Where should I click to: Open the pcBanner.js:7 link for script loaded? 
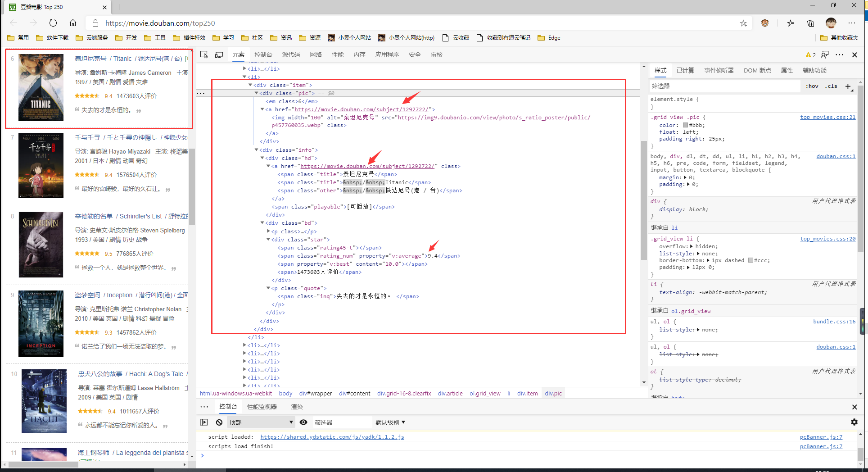click(821, 437)
